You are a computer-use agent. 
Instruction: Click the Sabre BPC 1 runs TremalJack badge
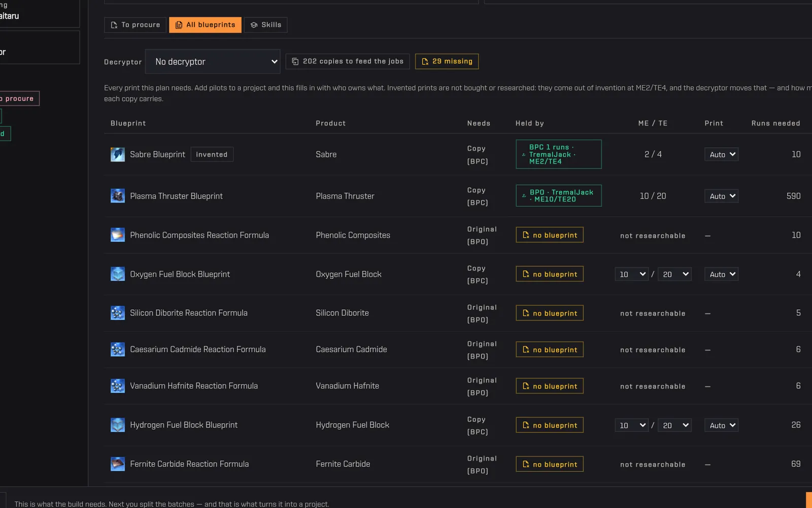click(559, 154)
